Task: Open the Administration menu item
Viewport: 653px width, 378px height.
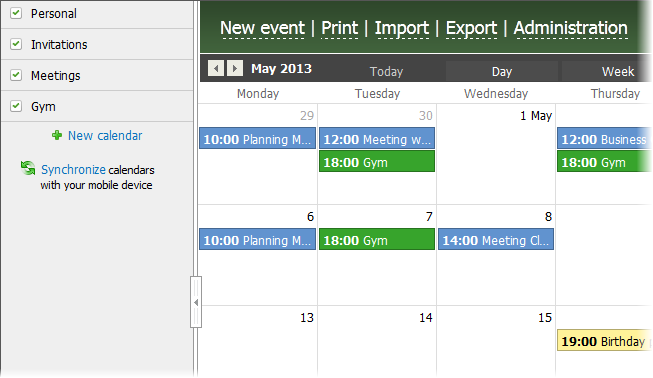Action: coord(571,28)
